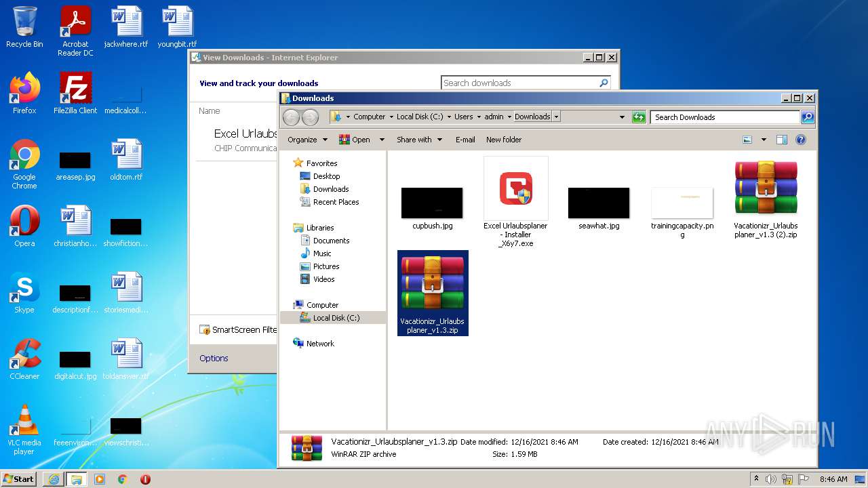This screenshot has height=488, width=868.
Task: Click Windows Explorer taskbar button
Action: click(x=77, y=479)
